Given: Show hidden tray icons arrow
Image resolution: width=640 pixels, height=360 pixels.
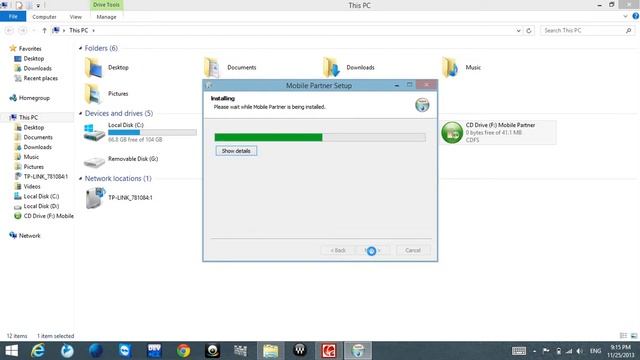Looking at the screenshot, I should click(534, 351).
